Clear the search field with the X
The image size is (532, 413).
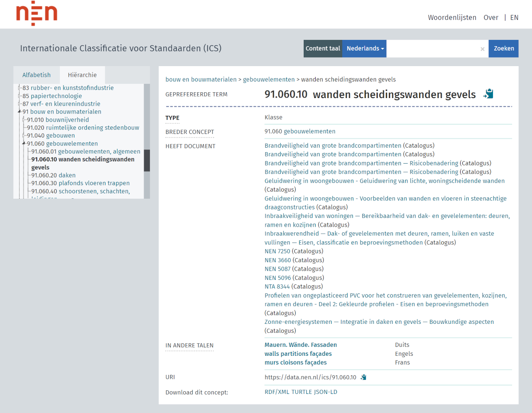(x=482, y=49)
